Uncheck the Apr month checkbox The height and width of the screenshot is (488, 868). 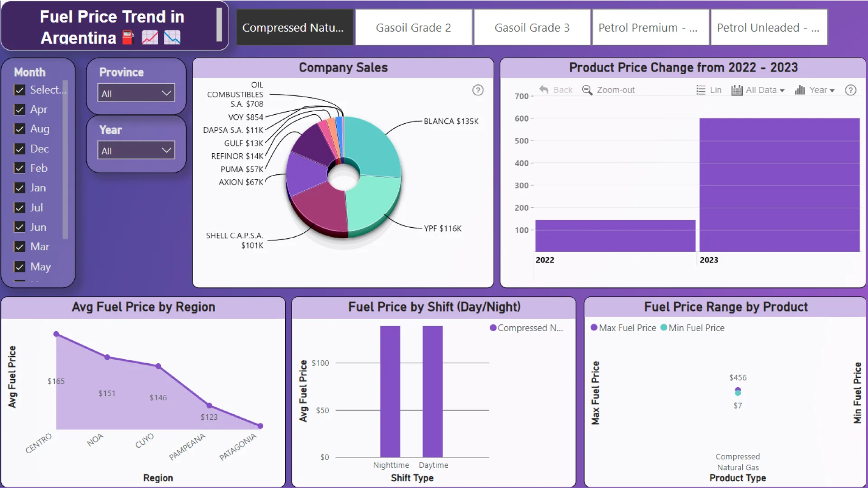(19, 109)
